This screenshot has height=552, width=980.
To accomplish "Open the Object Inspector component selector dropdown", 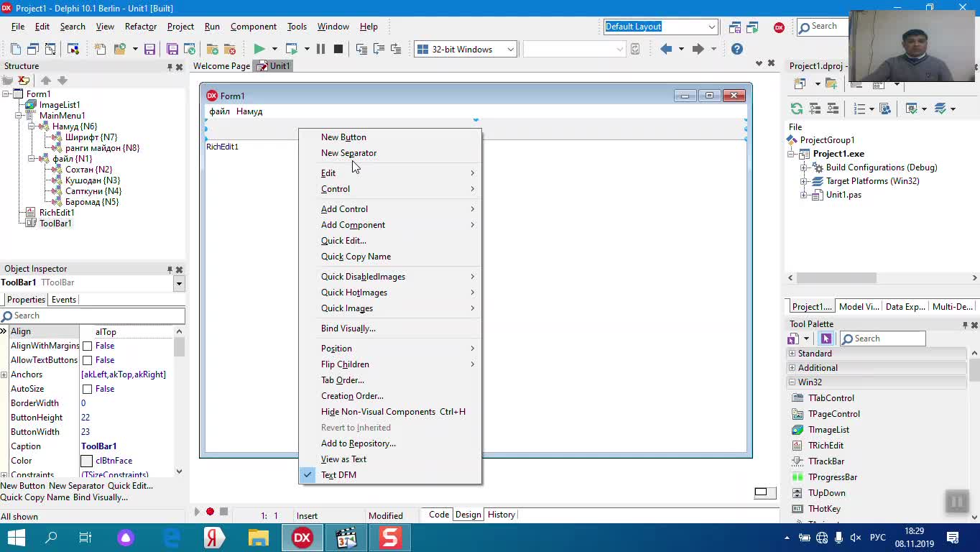I will click(x=179, y=283).
